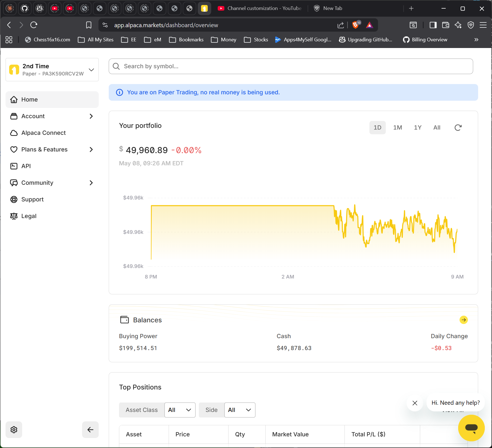Toggle the browser sidebar panel icon
492x448 pixels.
(x=433, y=25)
